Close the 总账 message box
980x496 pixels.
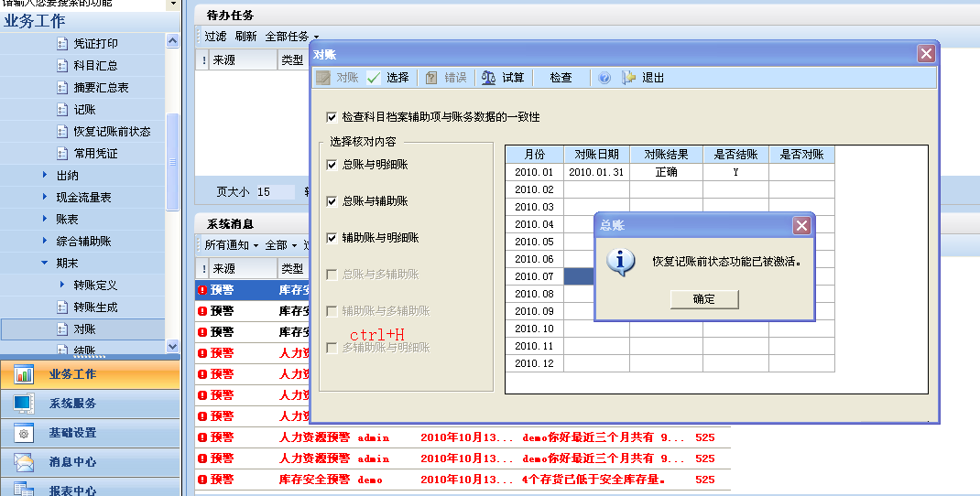point(802,225)
